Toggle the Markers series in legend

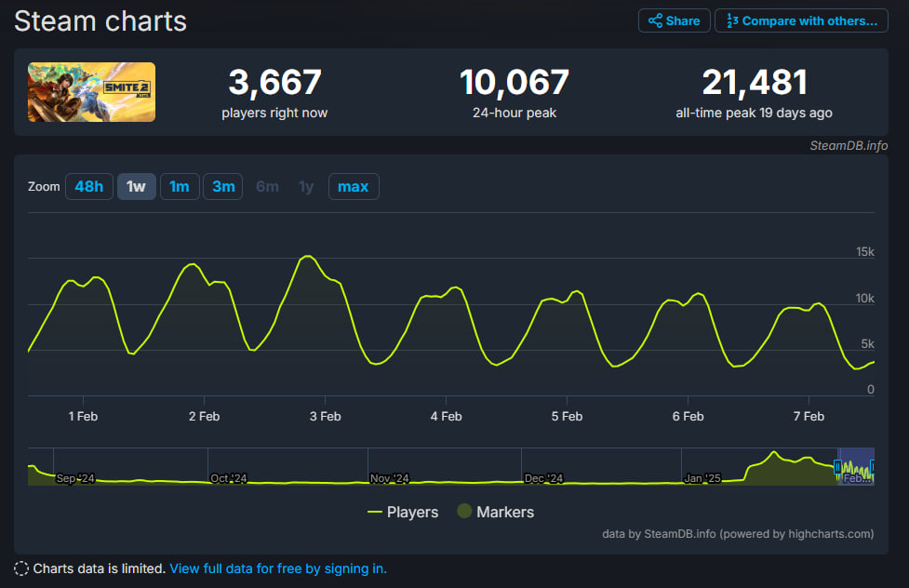[x=496, y=512]
